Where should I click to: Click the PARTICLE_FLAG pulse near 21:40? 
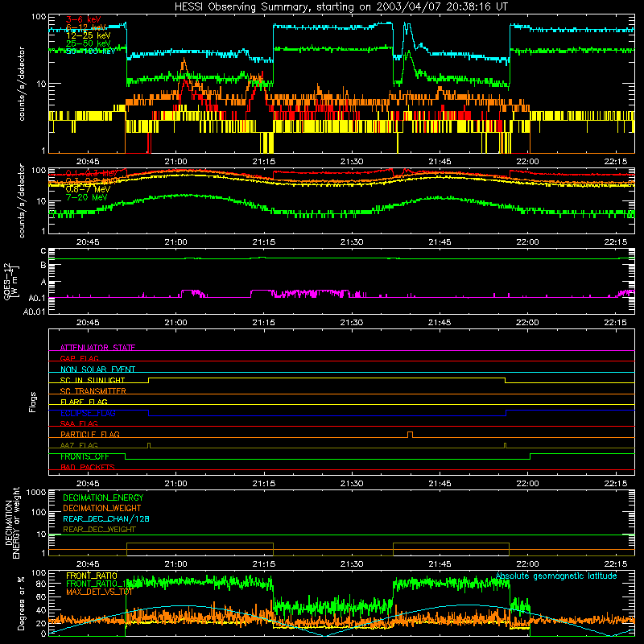(410, 435)
